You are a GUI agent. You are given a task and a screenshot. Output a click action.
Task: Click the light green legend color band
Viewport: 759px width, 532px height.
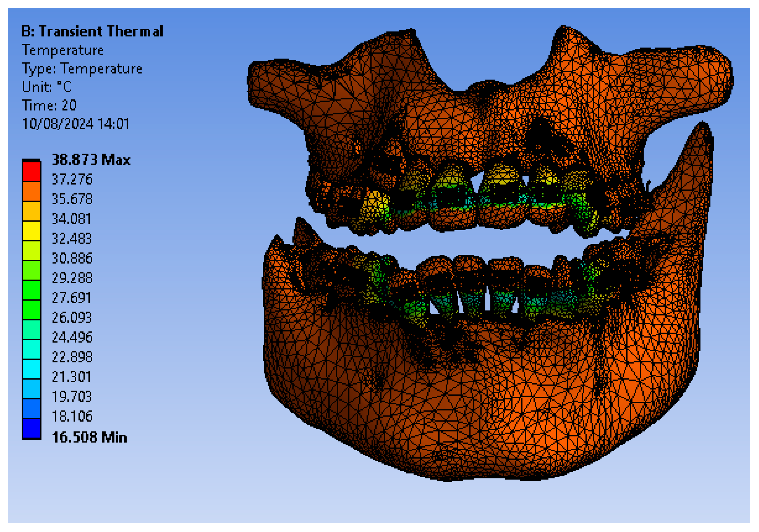pyautogui.click(x=31, y=270)
